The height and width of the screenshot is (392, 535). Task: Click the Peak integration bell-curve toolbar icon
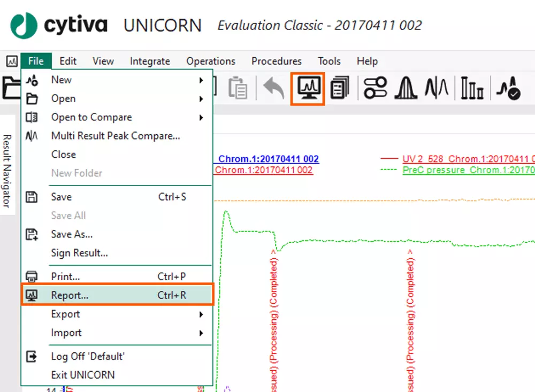404,88
